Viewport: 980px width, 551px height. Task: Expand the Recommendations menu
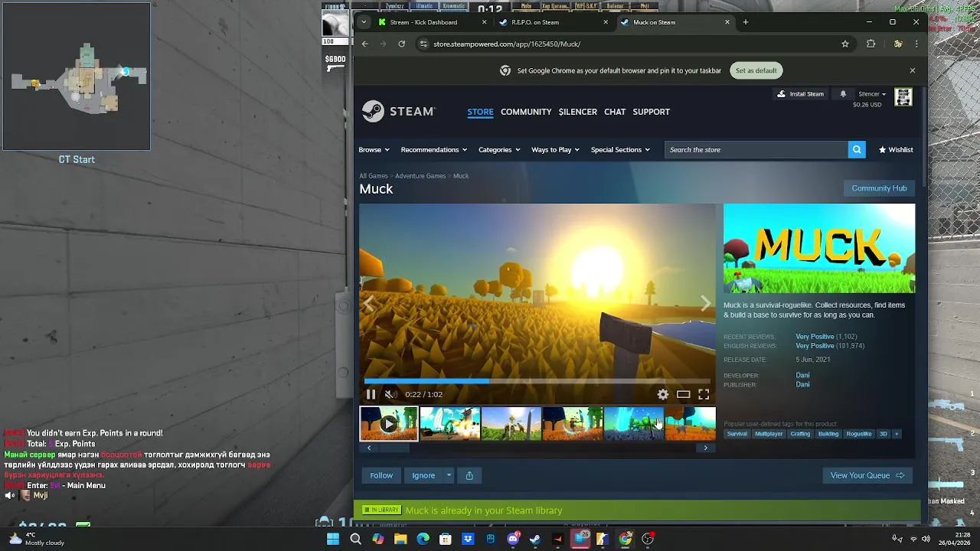pyautogui.click(x=434, y=150)
